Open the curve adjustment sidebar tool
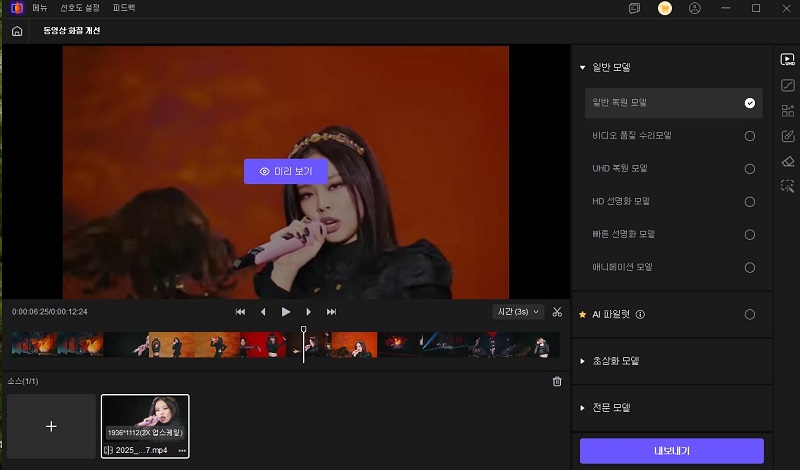The height and width of the screenshot is (470, 800). [x=787, y=85]
